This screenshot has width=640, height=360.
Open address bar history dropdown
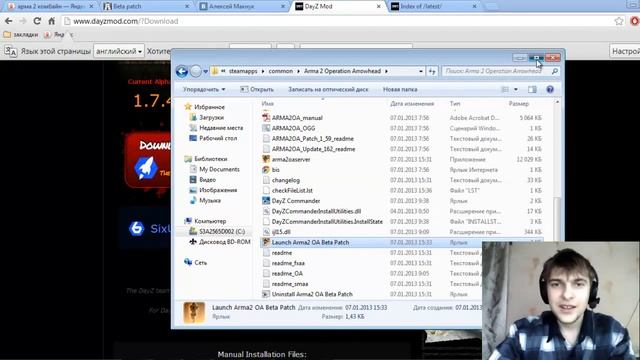click(421, 71)
